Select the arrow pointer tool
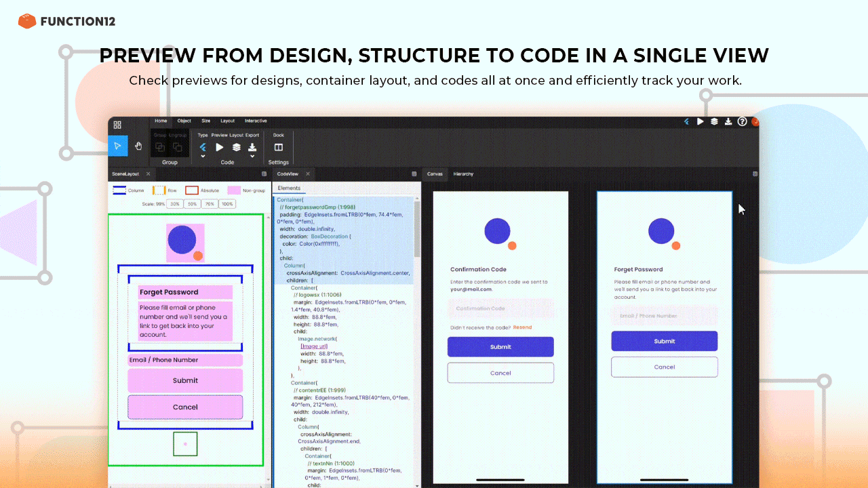 pyautogui.click(x=117, y=146)
